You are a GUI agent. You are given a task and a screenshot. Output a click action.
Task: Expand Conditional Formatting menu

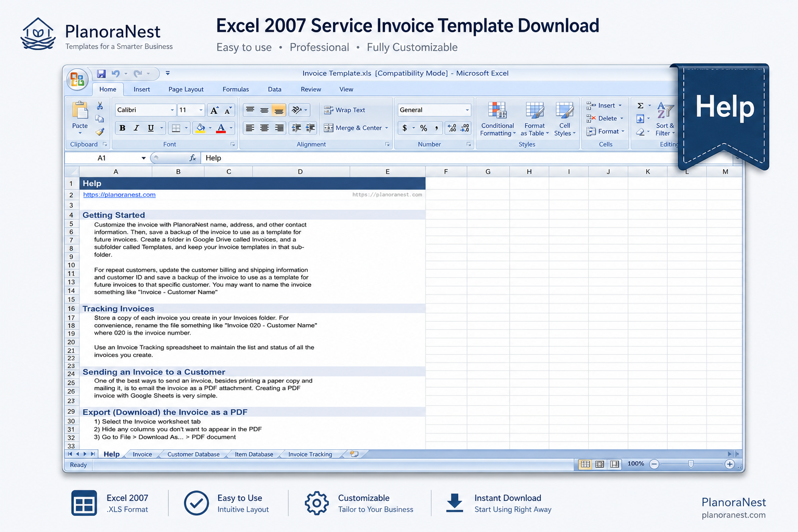(498, 118)
